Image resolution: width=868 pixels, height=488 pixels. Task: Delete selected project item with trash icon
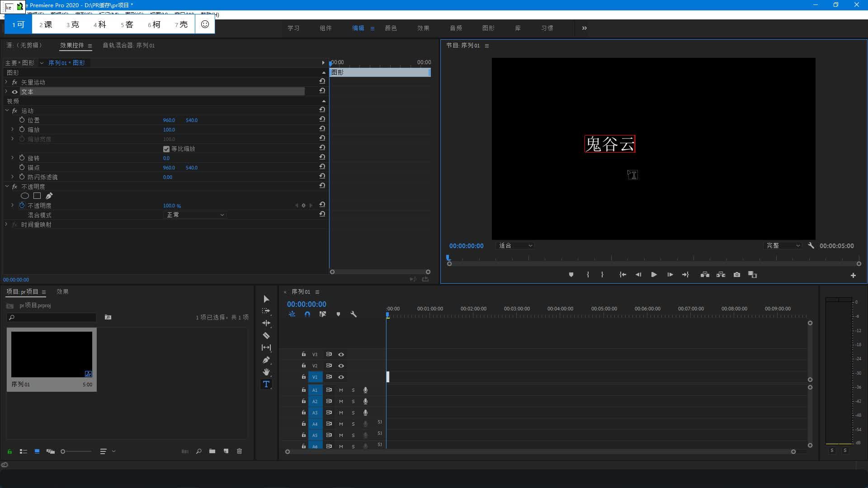[x=240, y=451]
